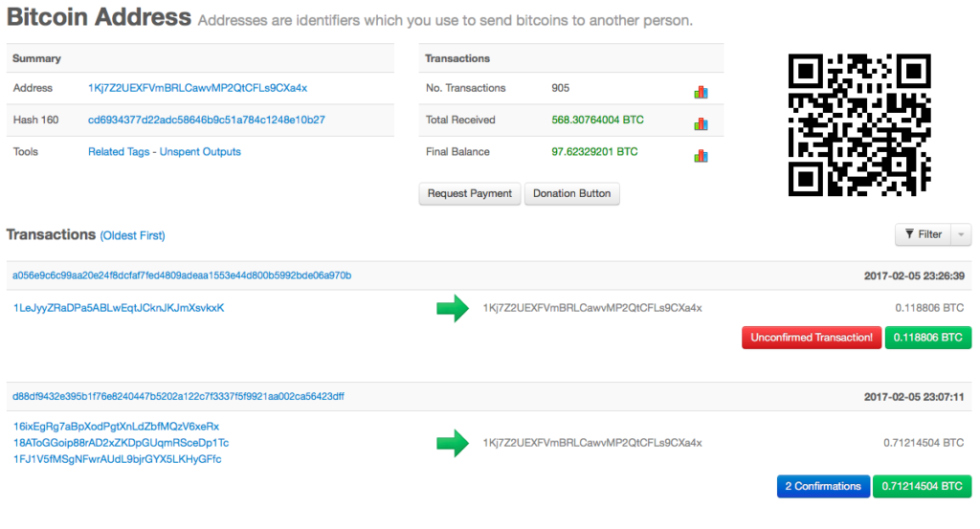
Task: Click the Filter button
Action: [924, 234]
